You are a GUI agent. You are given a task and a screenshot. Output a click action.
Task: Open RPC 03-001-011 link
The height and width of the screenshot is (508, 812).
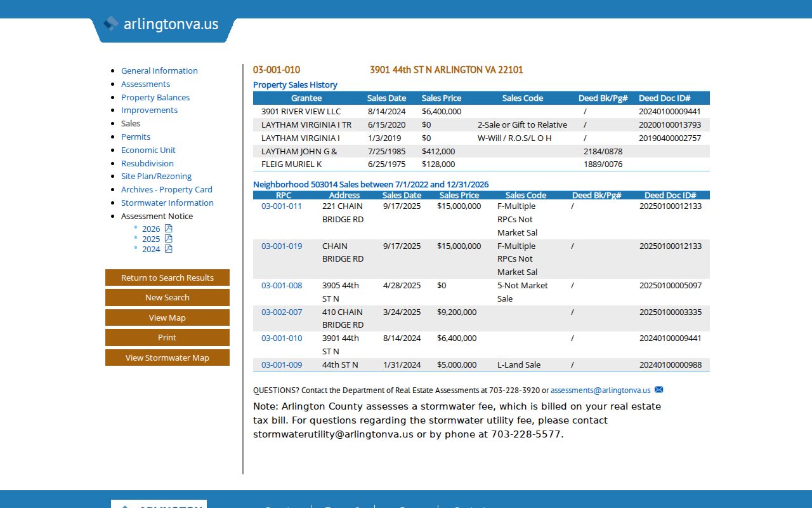click(282, 206)
